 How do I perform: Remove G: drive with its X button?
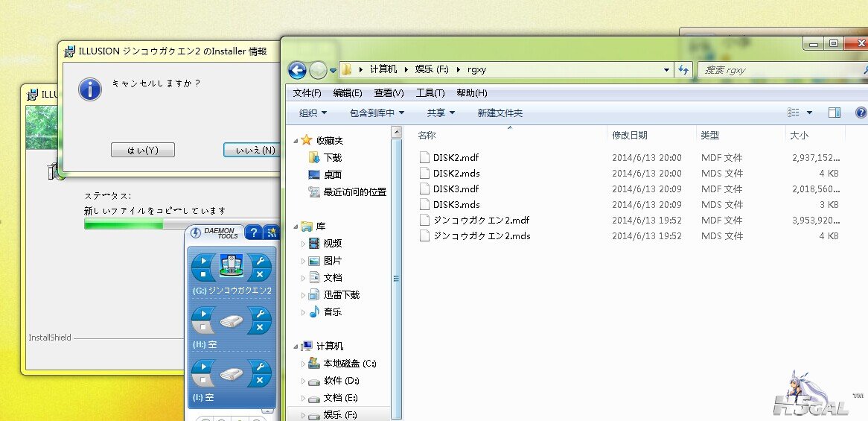[x=260, y=273]
